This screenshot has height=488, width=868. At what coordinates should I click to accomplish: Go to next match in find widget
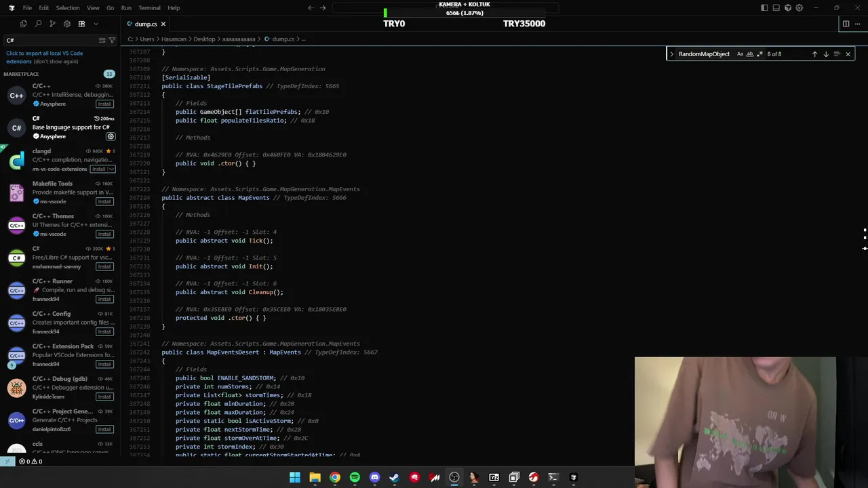pyautogui.click(x=825, y=54)
